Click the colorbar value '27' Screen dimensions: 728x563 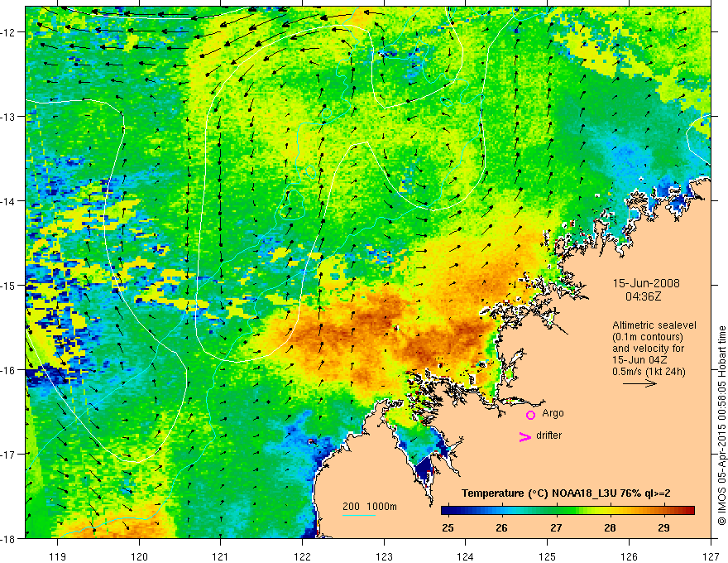(556, 527)
